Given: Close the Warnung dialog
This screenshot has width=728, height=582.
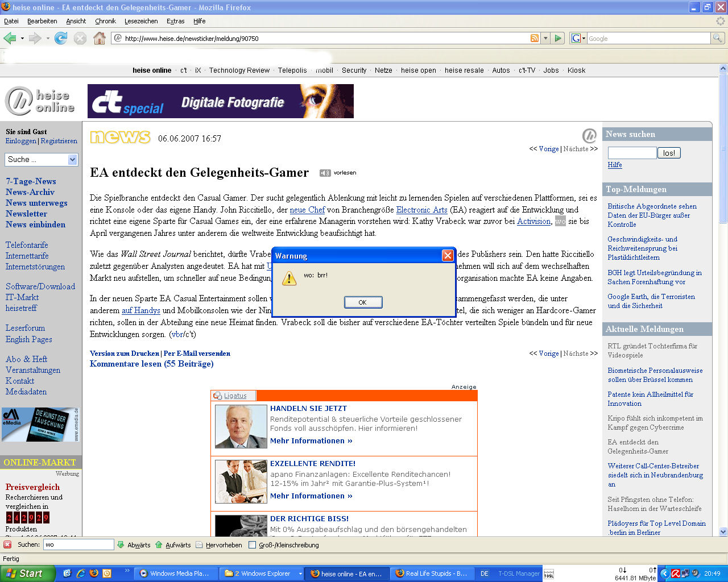Looking at the screenshot, I should click(448, 256).
